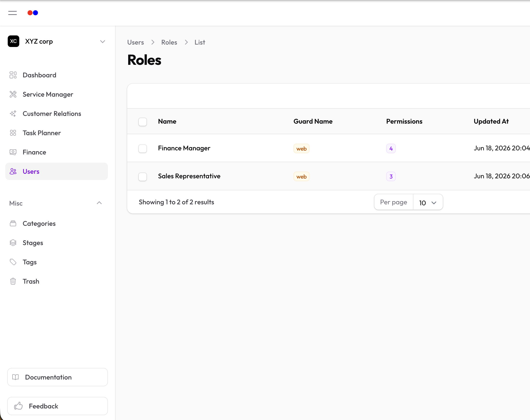The width and height of the screenshot is (530, 420).
Task: Click the Jun 18, 2026 20:04 date
Action: 502,148
